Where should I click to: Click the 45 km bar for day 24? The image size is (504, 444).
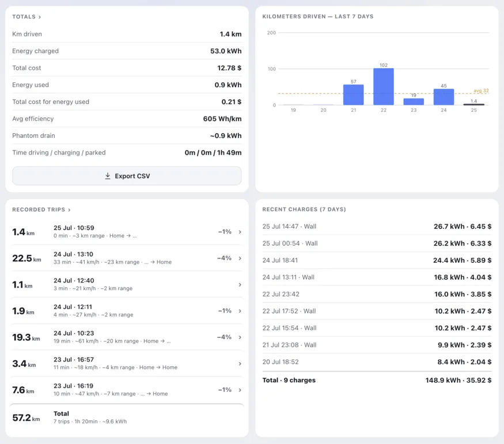(444, 97)
